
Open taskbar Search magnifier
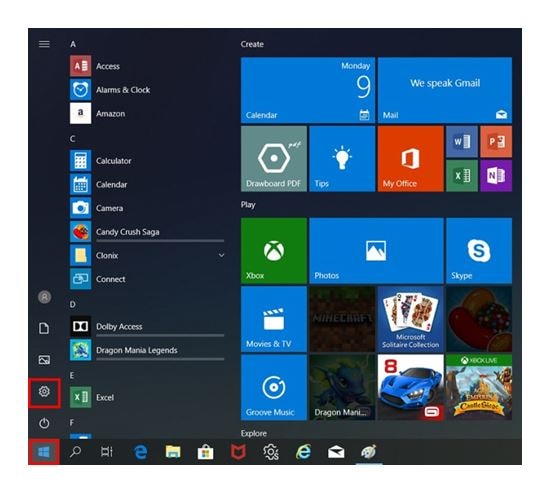click(x=75, y=452)
